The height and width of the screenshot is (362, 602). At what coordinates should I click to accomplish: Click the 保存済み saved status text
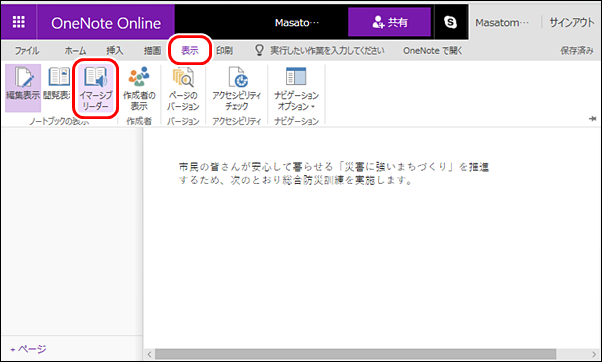[x=577, y=51]
